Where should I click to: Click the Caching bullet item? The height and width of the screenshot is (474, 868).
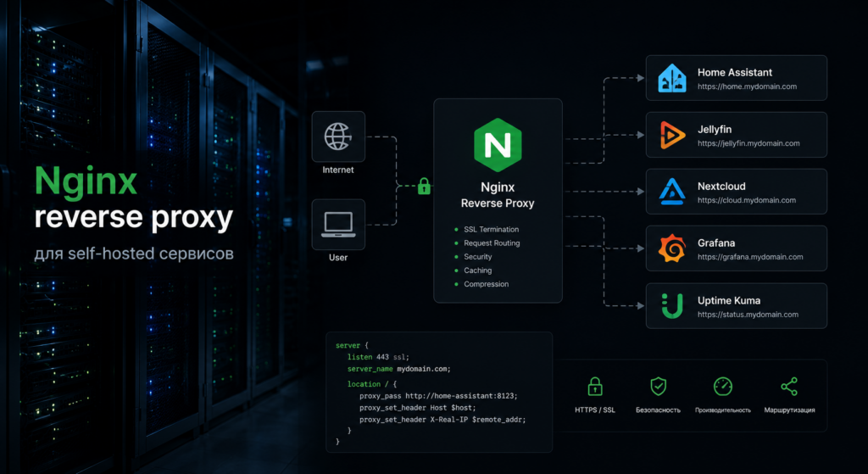473,270
